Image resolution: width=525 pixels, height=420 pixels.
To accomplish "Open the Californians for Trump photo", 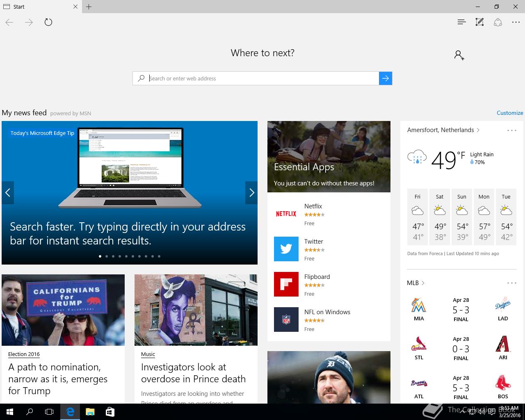I will point(63,310).
